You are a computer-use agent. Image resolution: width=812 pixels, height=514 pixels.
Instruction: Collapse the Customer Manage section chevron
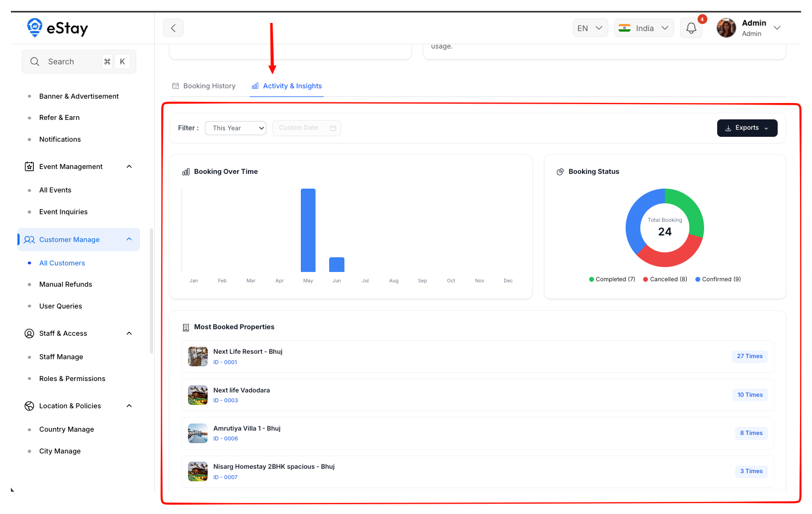pyautogui.click(x=129, y=239)
